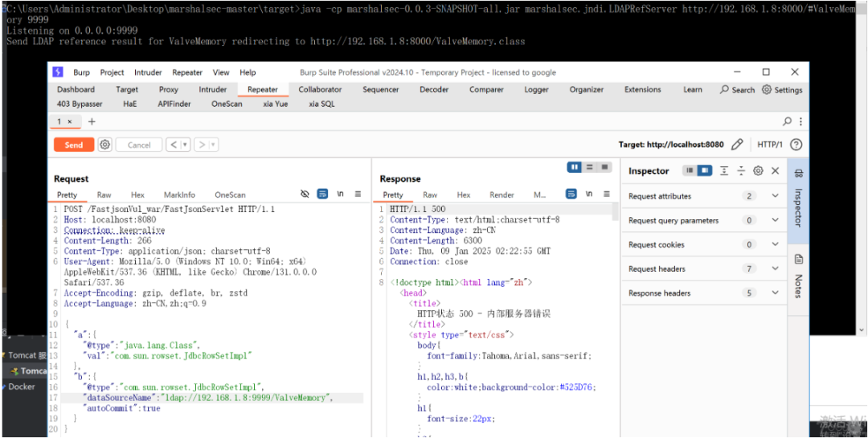Edit the target with the pencil icon
868x438 pixels.
point(737,145)
